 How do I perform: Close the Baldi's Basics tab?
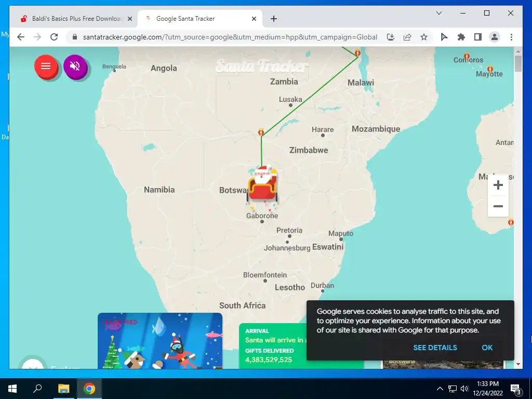click(129, 19)
